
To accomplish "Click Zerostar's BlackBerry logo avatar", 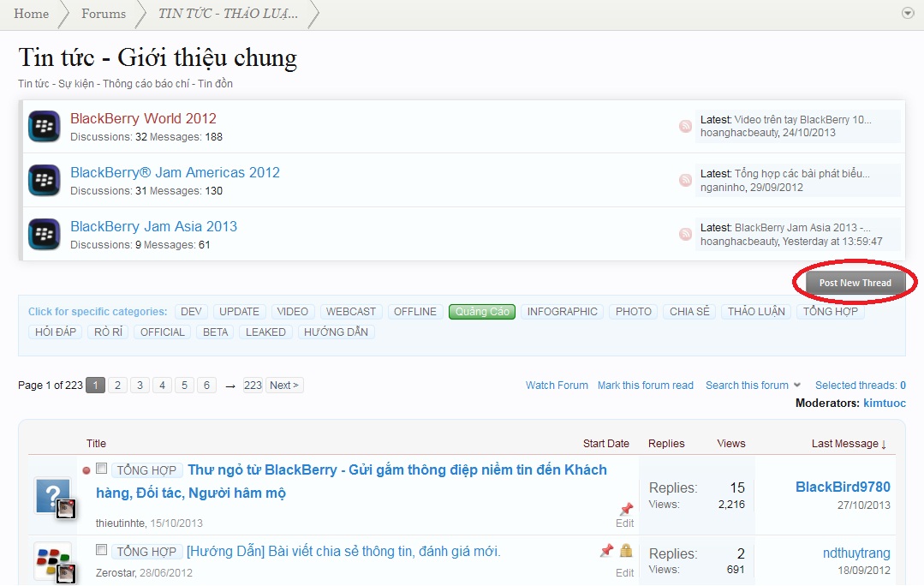I will (52, 559).
